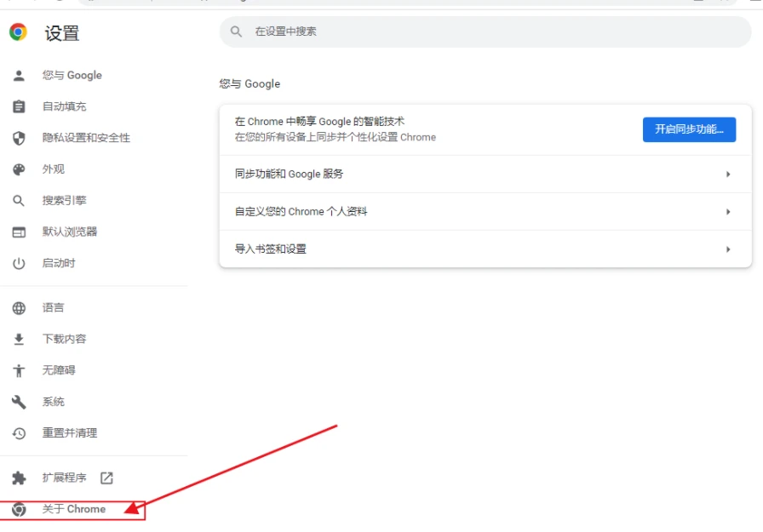Click the download icon for 下载内容

(x=19, y=339)
